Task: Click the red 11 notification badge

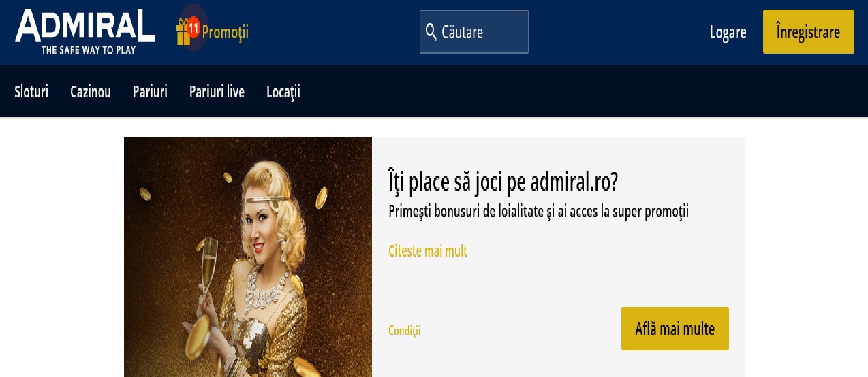Action: click(193, 28)
